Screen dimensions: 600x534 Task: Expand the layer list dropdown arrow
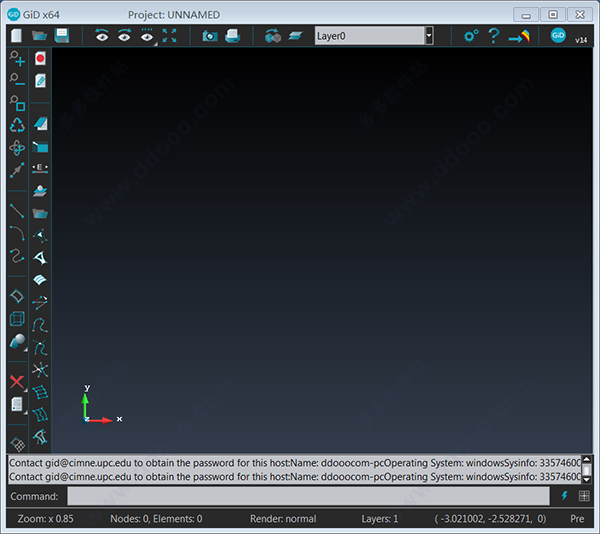(429, 36)
